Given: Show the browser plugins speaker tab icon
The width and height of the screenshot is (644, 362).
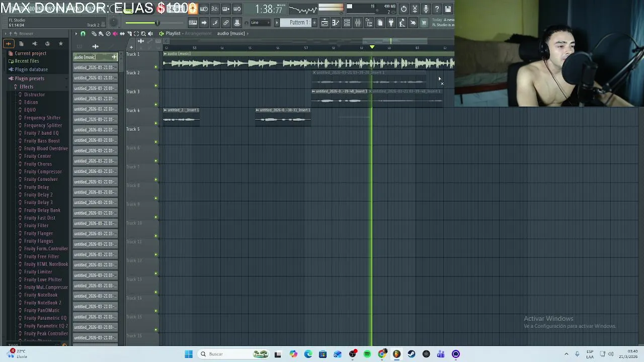Looking at the screenshot, I should click(x=34, y=44).
